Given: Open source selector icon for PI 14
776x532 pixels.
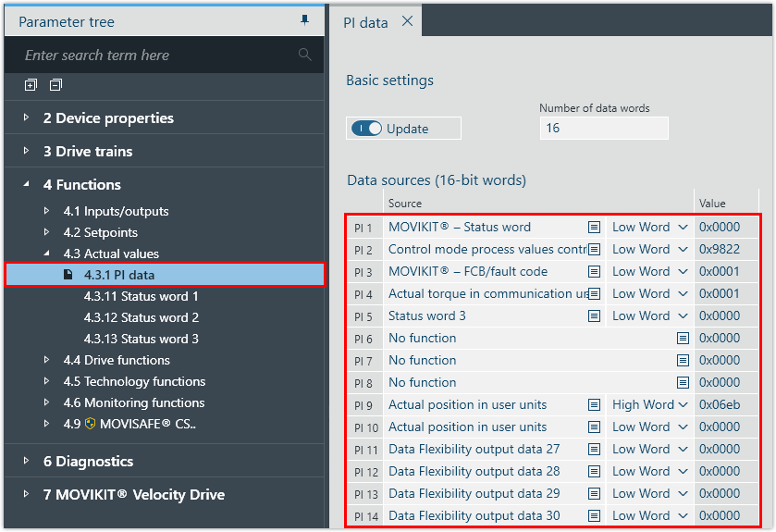Looking at the screenshot, I should [595, 516].
